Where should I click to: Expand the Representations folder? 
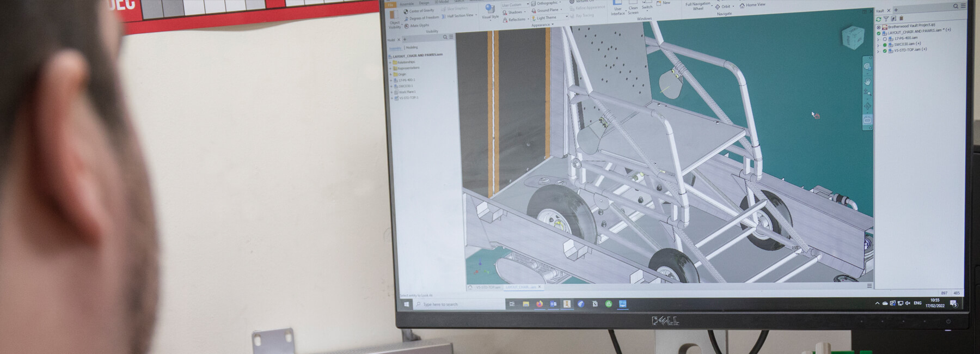click(x=390, y=68)
